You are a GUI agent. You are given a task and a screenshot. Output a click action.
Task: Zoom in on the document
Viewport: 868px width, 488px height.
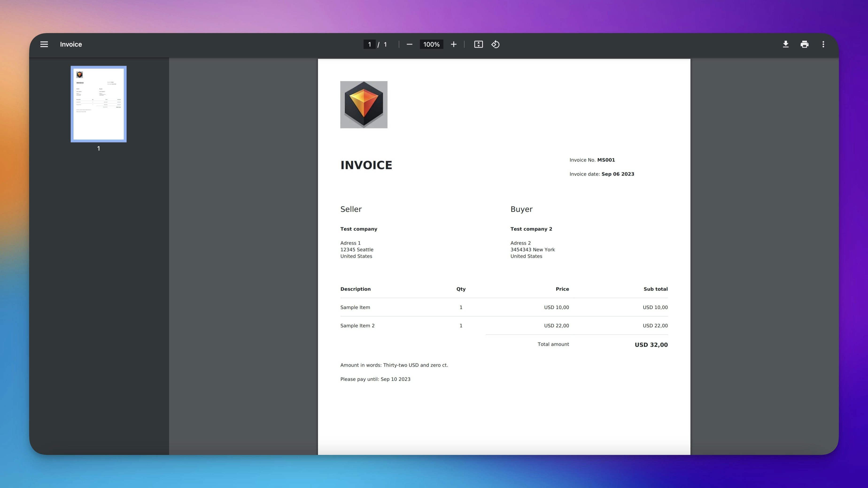(453, 44)
